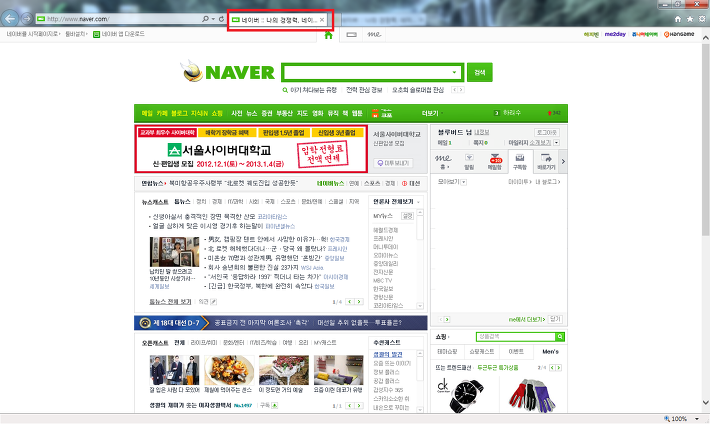Open the 네이버 앱 다운로드 favorites link
Image resolution: width=710 pixels, height=424 pixels.
tap(119, 34)
